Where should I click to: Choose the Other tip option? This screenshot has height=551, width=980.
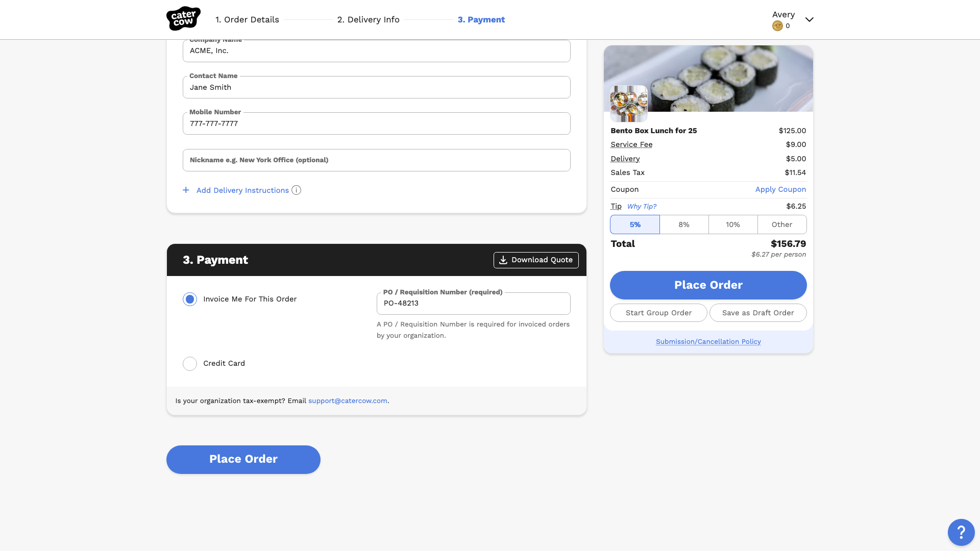[x=782, y=224]
